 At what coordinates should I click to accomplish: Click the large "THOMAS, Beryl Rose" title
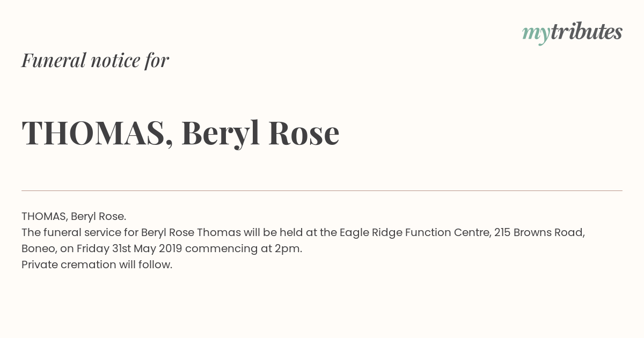coord(180,133)
